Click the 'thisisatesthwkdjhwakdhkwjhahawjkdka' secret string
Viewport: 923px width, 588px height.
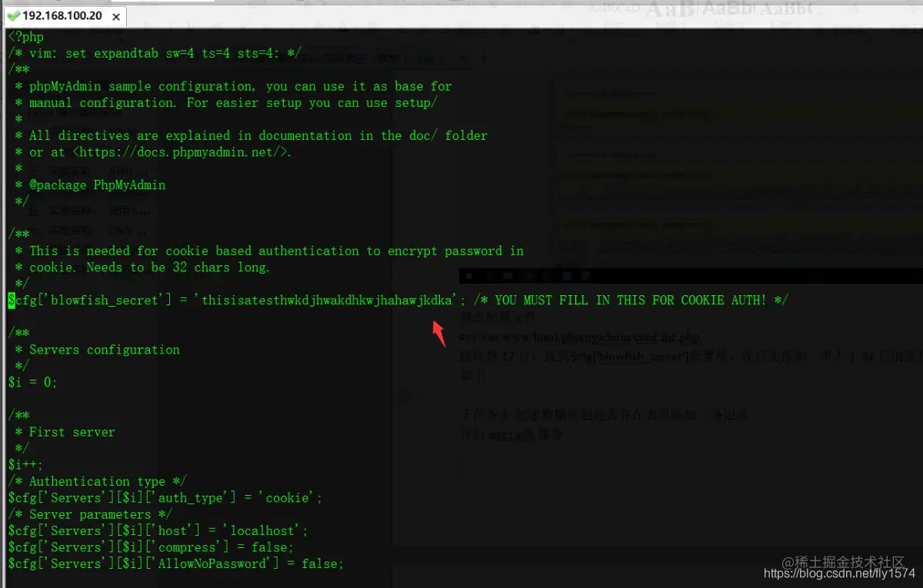tap(328, 301)
